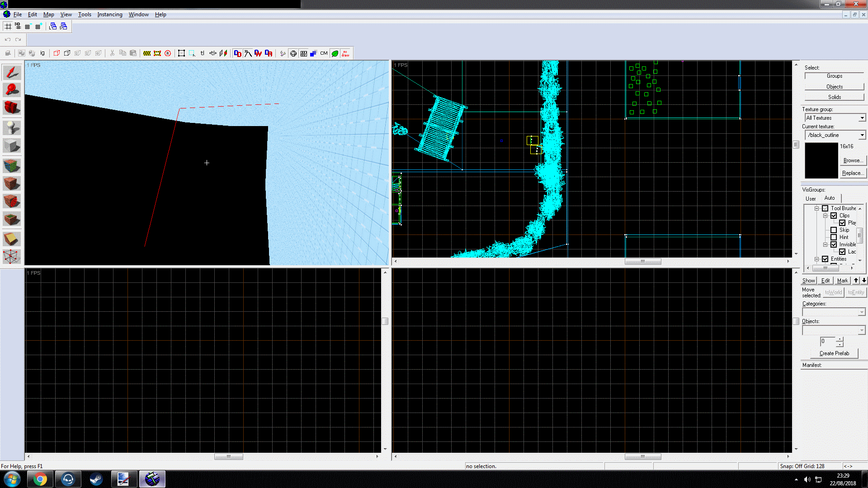This screenshot has width=868, height=488.
Task: Select the Apply Overlays tool
Action: [12, 219]
